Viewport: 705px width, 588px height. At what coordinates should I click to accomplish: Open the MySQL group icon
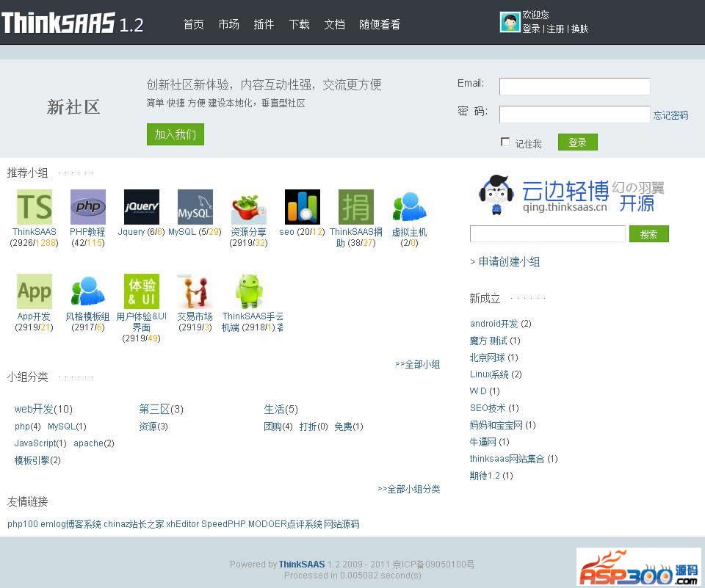pyautogui.click(x=195, y=207)
